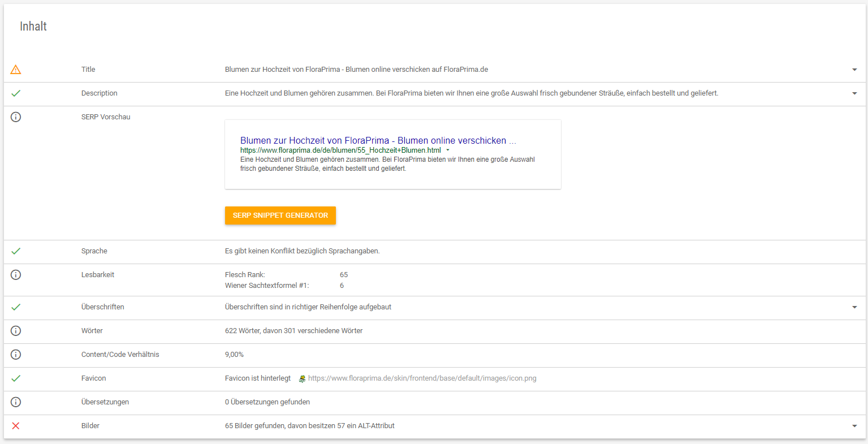Click the info icon for Wörter row
This screenshot has height=444, width=868.
coord(16,331)
